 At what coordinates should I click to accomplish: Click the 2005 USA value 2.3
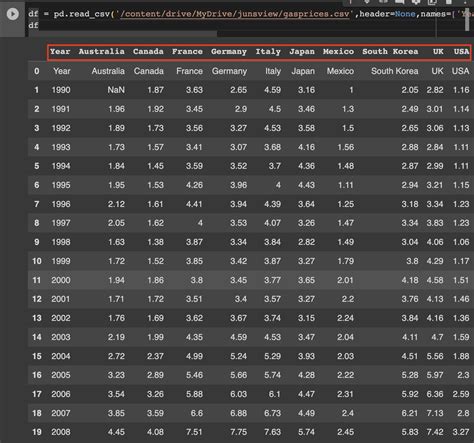coord(463,375)
